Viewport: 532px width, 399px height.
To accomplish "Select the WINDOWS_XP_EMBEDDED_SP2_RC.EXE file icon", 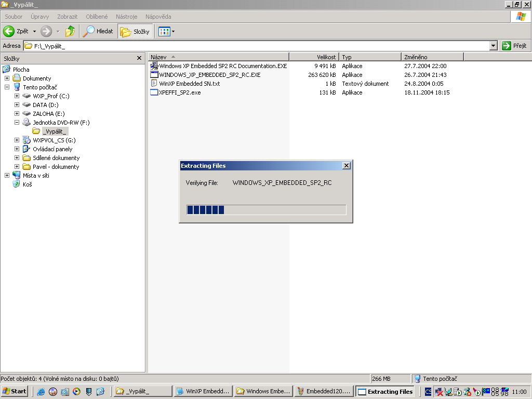I will 154,75.
